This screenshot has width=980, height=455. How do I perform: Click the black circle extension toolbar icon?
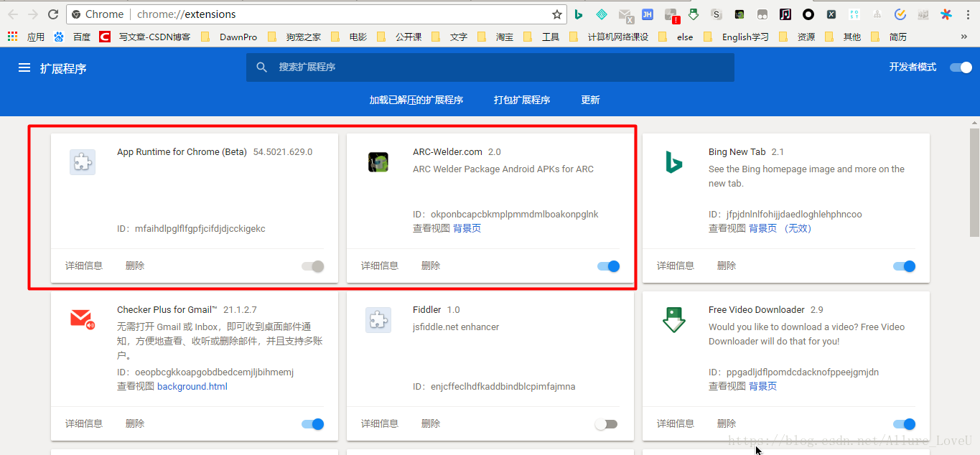coord(808,14)
